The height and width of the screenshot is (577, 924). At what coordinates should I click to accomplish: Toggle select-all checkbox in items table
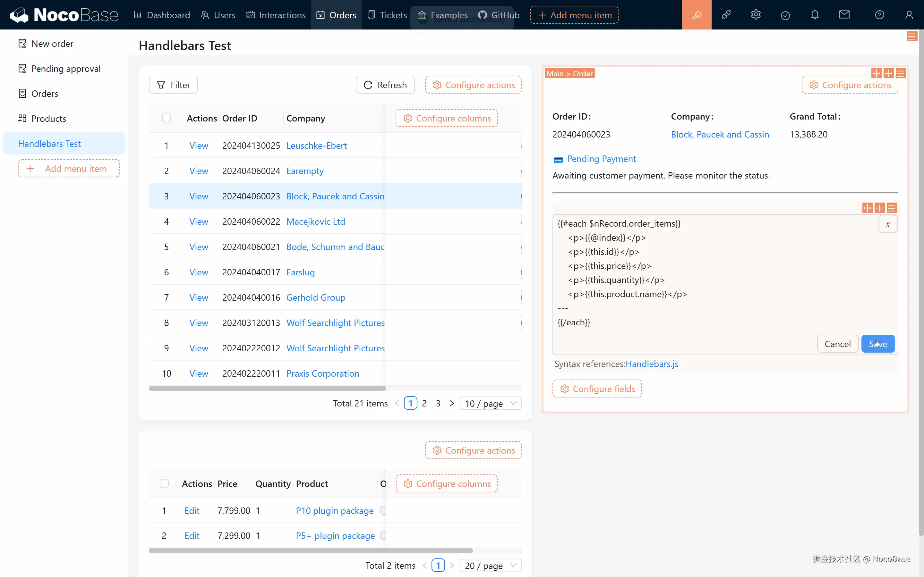click(164, 483)
